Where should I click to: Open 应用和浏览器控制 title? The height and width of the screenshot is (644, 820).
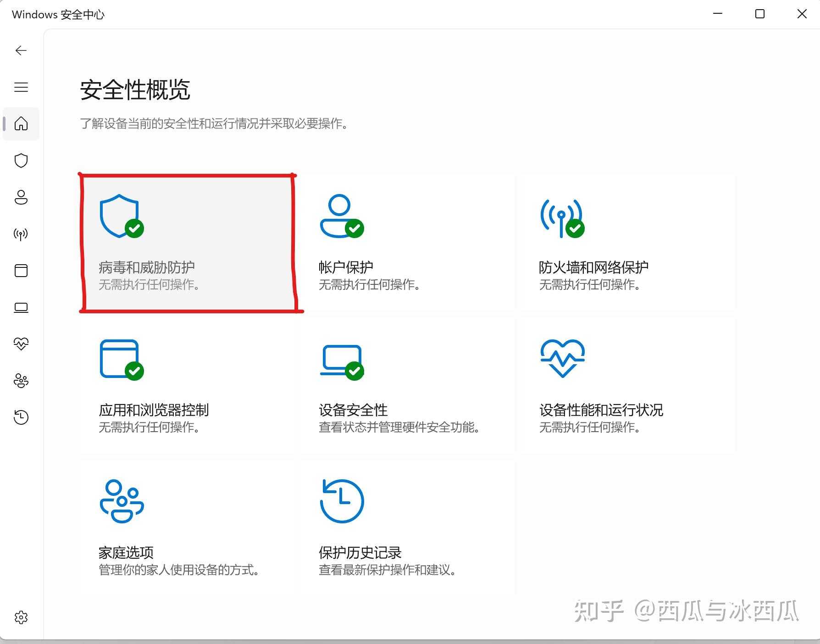pyautogui.click(x=154, y=410)
